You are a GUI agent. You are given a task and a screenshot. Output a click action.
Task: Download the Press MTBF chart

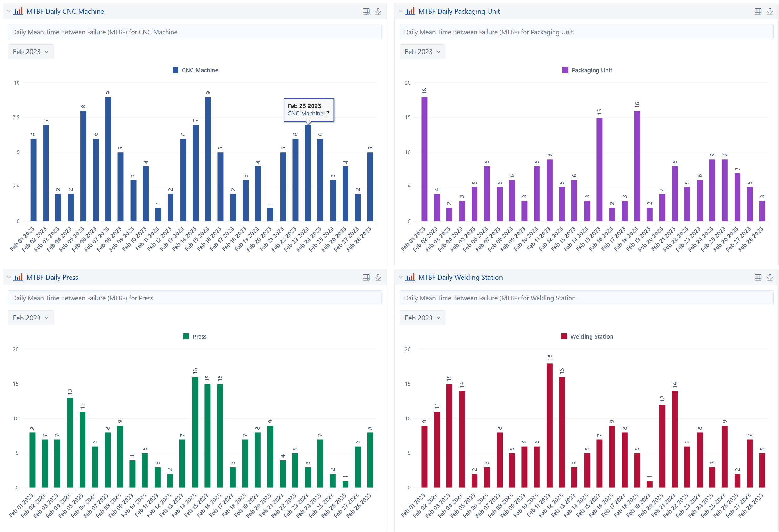tap(378, 277)
